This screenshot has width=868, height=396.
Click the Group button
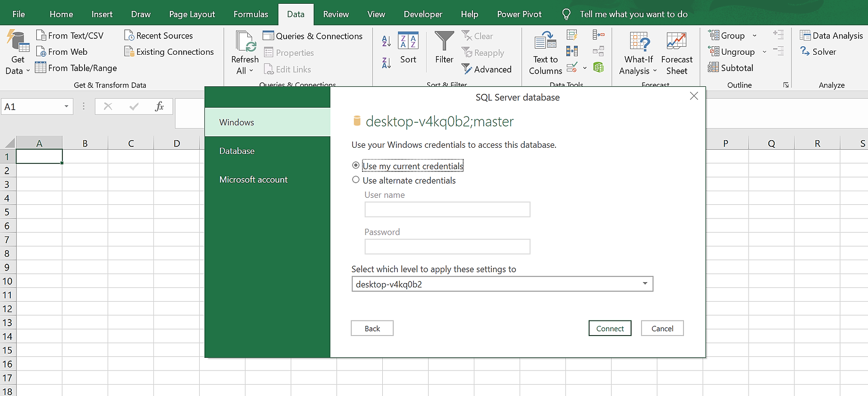coord(728,35)
